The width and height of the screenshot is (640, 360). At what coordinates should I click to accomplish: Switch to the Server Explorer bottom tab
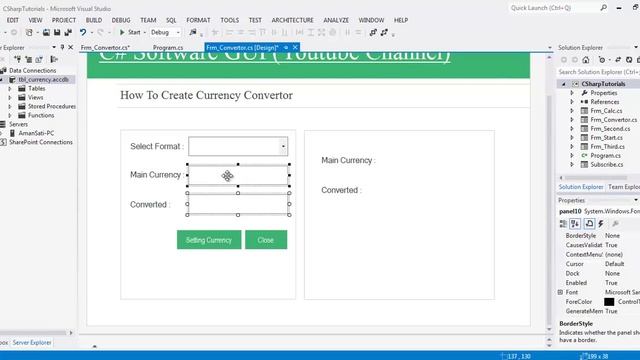tap(32, 342)
